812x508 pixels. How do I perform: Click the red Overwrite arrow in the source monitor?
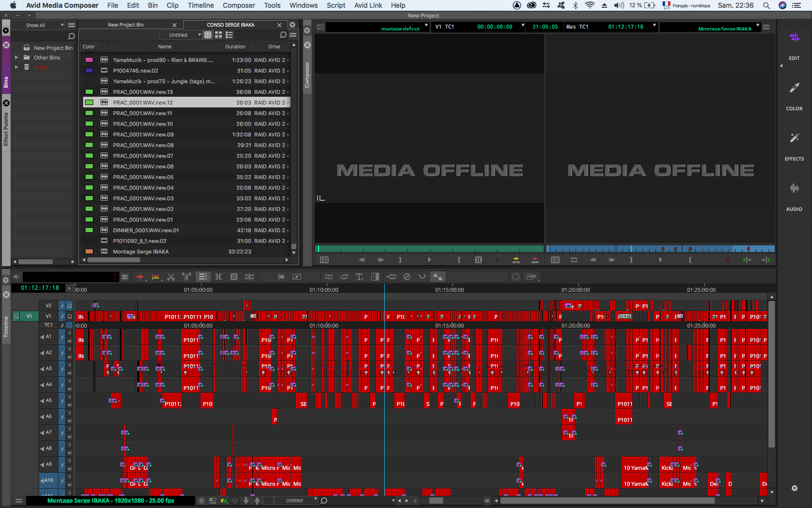(535, 260)
